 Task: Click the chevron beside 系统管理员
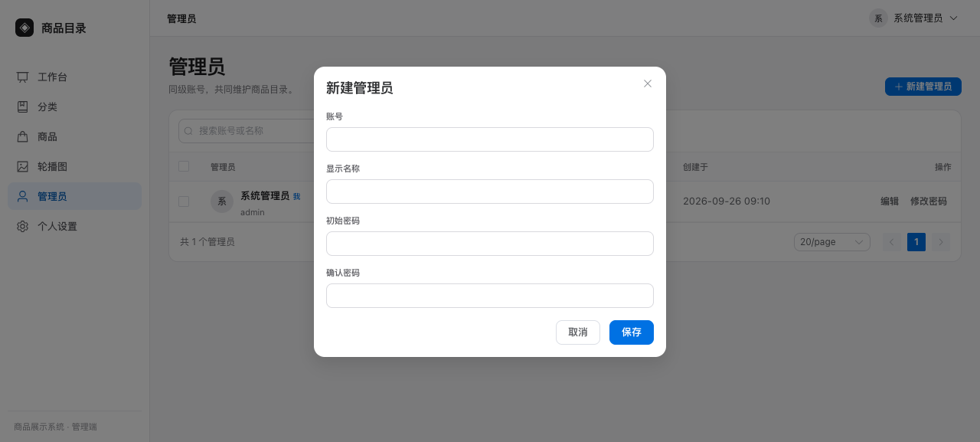[x=953, y=18]
